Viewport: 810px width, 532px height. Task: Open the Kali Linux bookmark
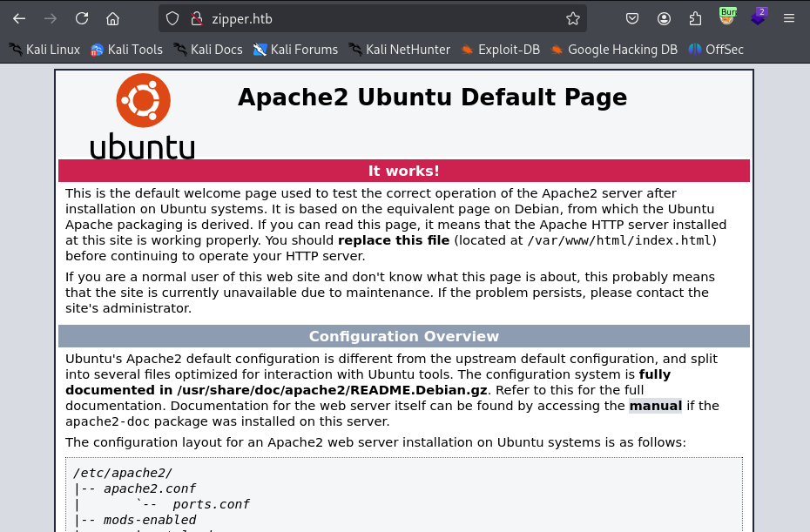(x=45, y=50)
